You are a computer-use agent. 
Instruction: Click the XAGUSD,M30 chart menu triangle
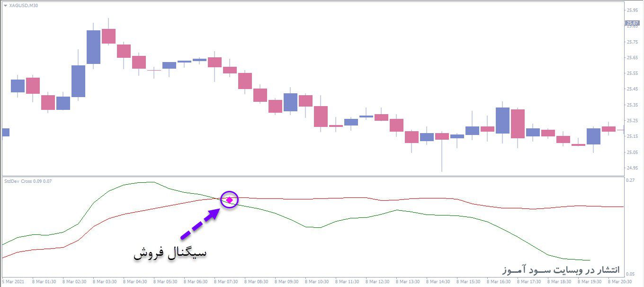(5, 6)
